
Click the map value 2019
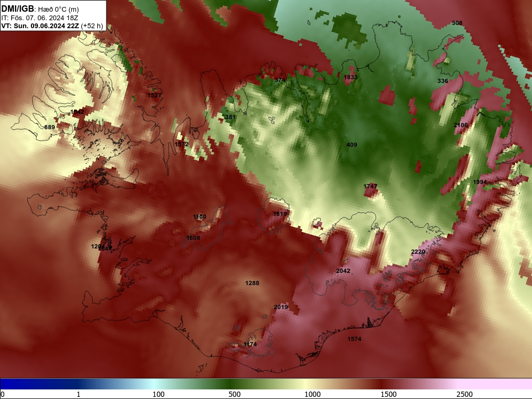[x=281, y=307]
